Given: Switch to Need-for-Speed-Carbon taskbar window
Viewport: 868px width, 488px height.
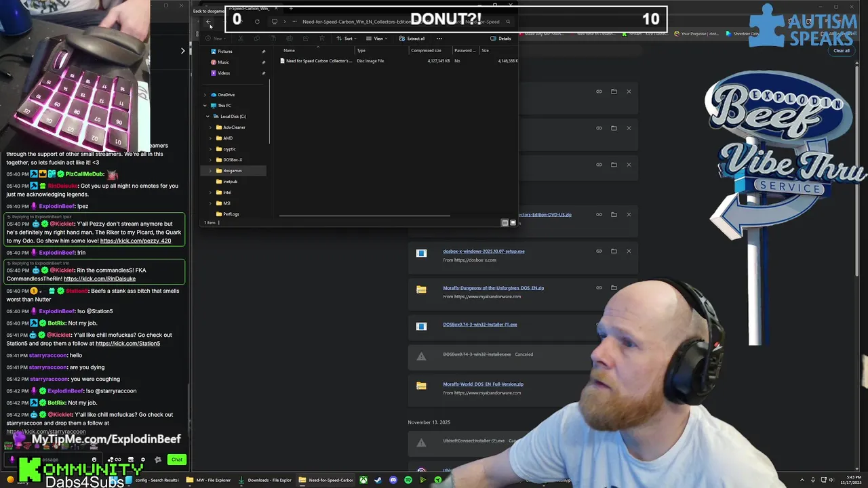Looking at the screenshot, I should (326, 480).
